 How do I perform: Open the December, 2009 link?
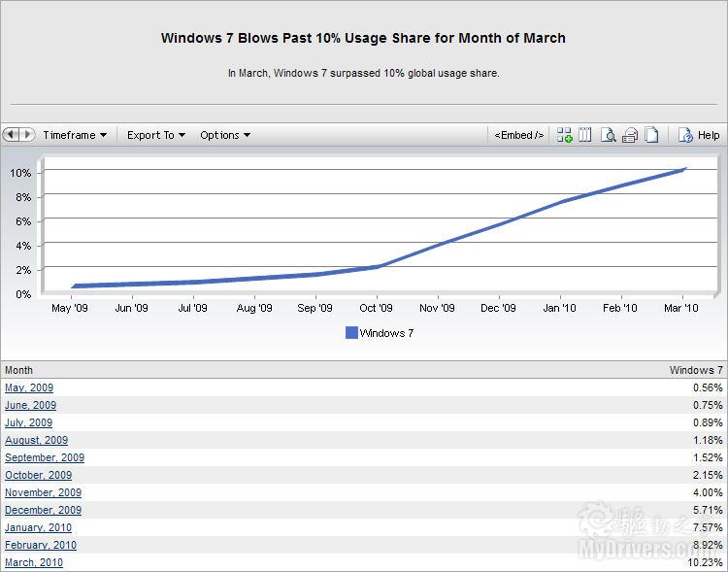coord(43,510)
